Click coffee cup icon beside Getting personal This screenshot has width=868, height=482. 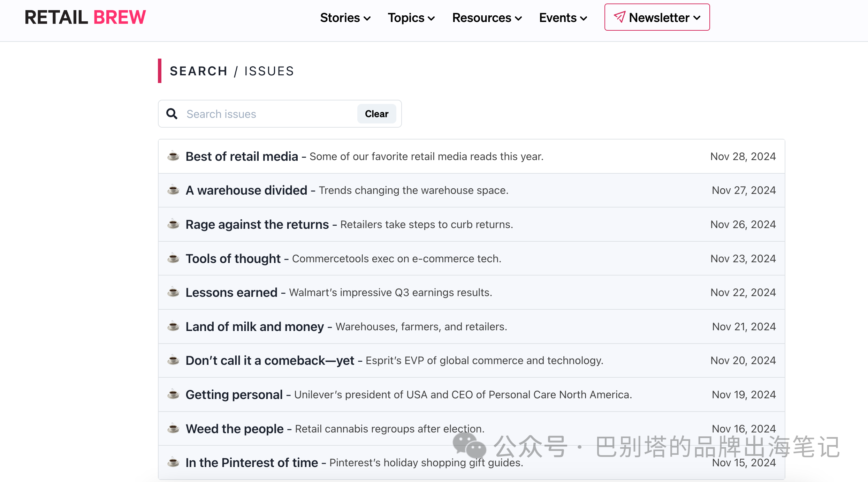pos(173,394)
